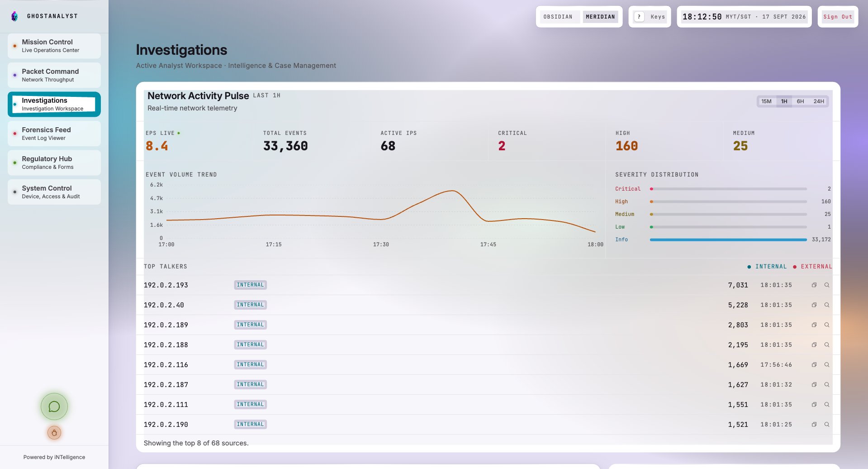This screenshot has width=868, height=469.
Task: Set time range to 15M
Action: [x=766, y=101]
